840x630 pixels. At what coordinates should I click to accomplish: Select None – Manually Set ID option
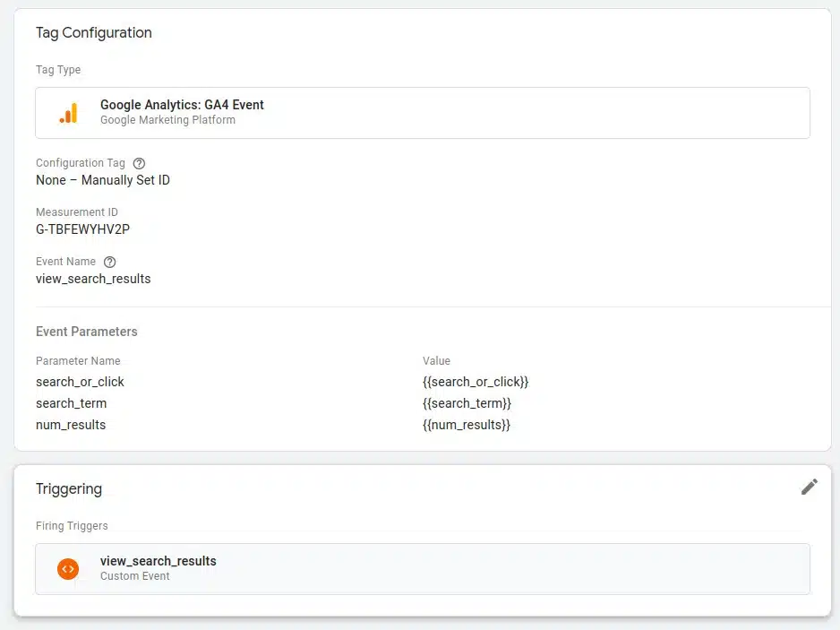click(x=103, y=180)
